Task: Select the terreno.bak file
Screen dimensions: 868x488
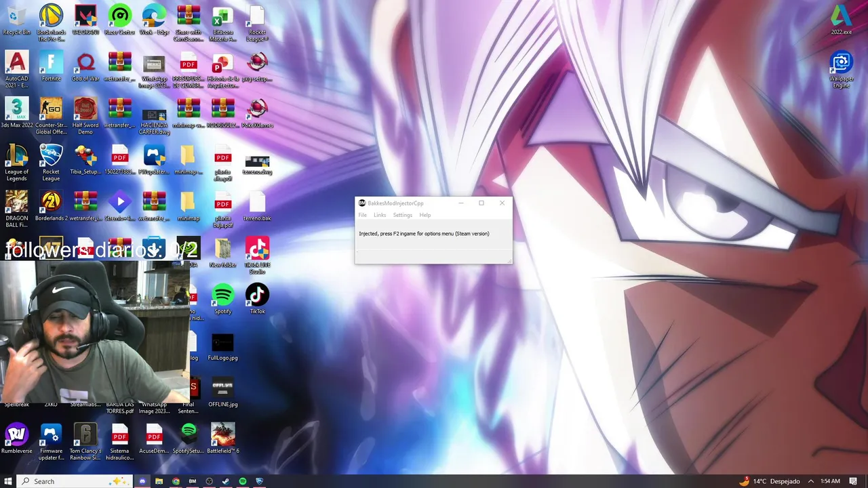Action: pyautogui.click(x=257, y=206)
